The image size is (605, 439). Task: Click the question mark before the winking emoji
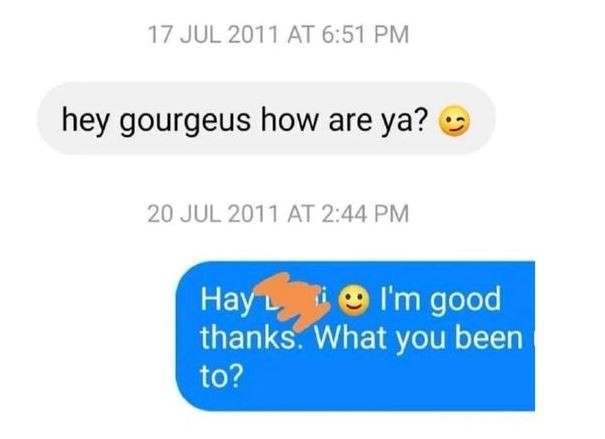(422, 120)
